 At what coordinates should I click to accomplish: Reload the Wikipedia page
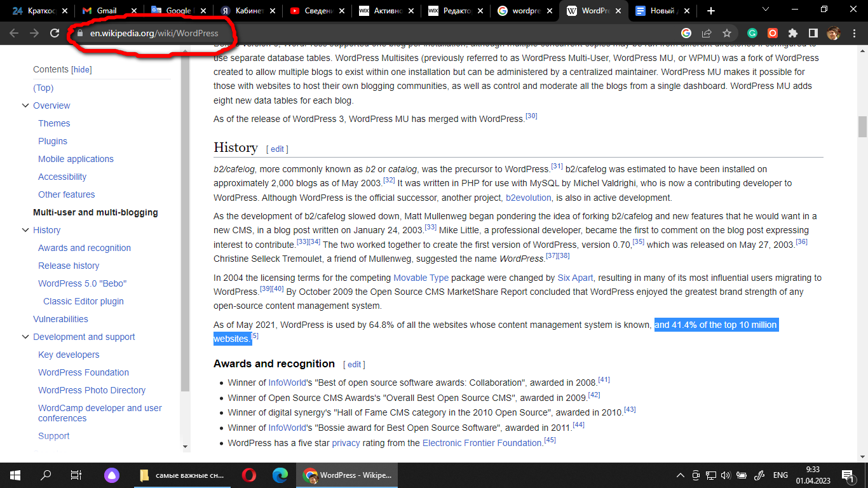pos(55,33)
